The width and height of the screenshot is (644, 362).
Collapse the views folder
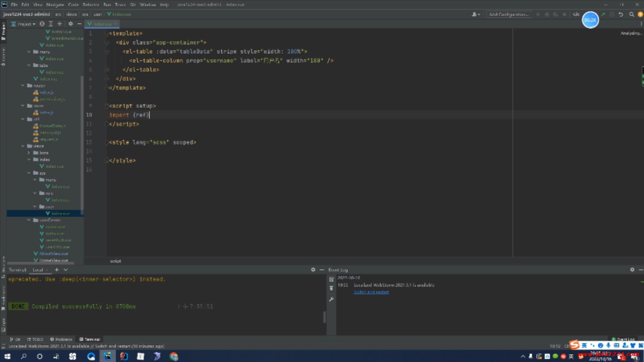coord(22,146)
